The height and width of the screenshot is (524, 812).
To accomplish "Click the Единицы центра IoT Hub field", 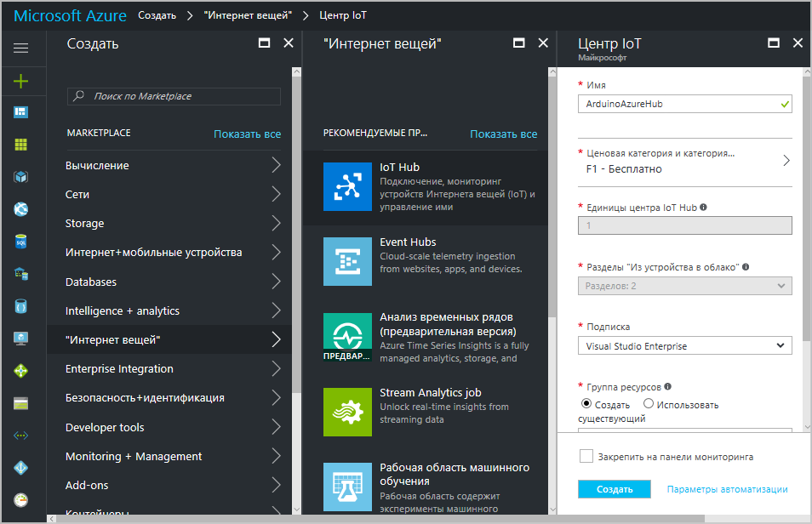I will 685,225.
